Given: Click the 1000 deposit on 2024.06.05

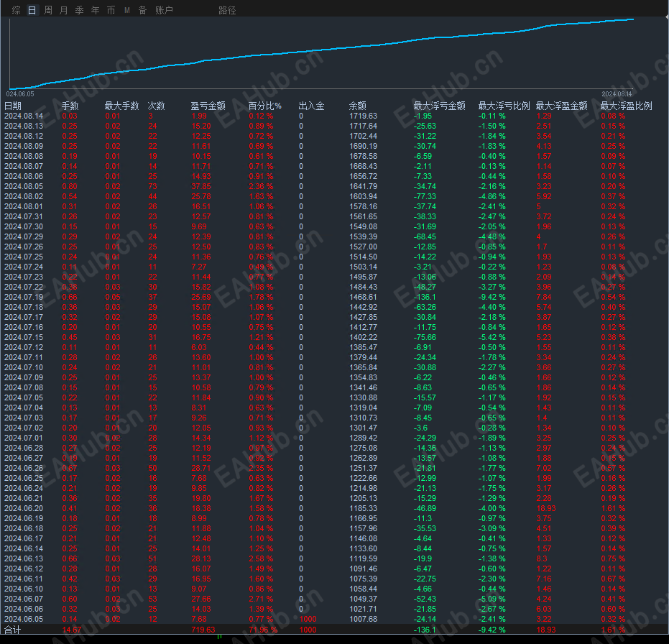Looking at the screenshot, I should 308,619.
